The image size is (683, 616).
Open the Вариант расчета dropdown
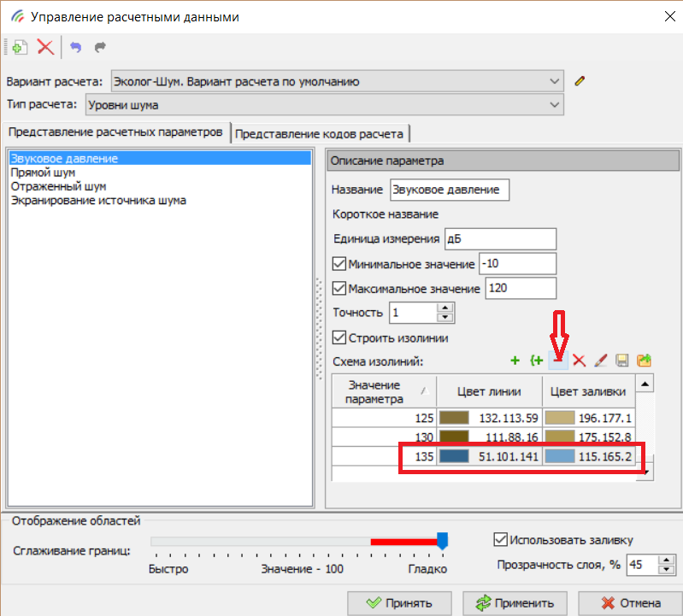554,81
